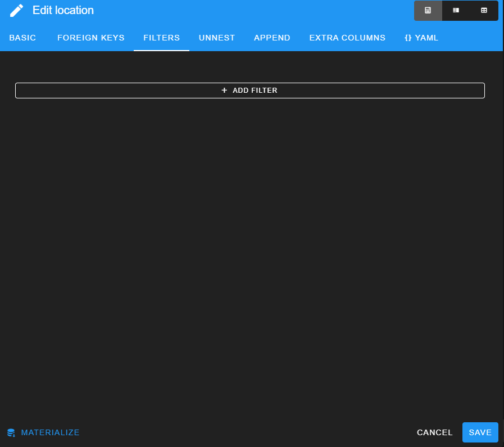This screenshot has width=504, height=447.
Task: Switch to the Foreign Keys tab
Action: [x=91, y=38]
